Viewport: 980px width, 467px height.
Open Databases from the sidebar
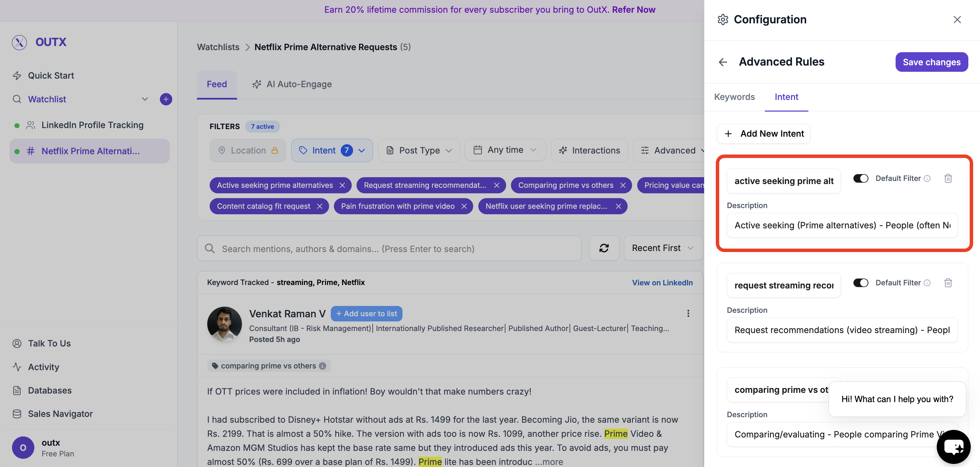(x=49, y=390)
